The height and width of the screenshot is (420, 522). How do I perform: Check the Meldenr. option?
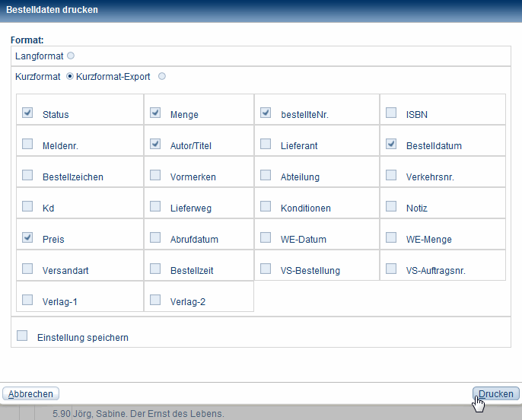(27, 144)
